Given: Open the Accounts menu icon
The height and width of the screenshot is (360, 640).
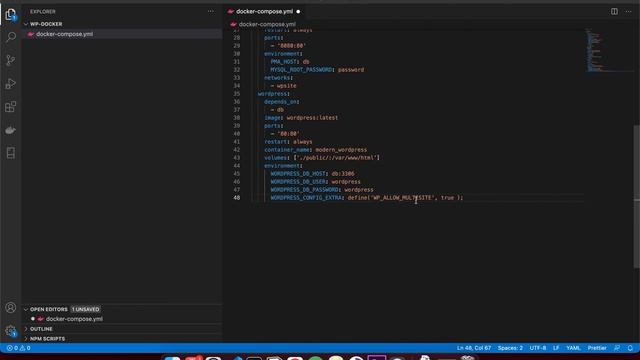Looking at the screenshot, I should (x=11, y=307).
